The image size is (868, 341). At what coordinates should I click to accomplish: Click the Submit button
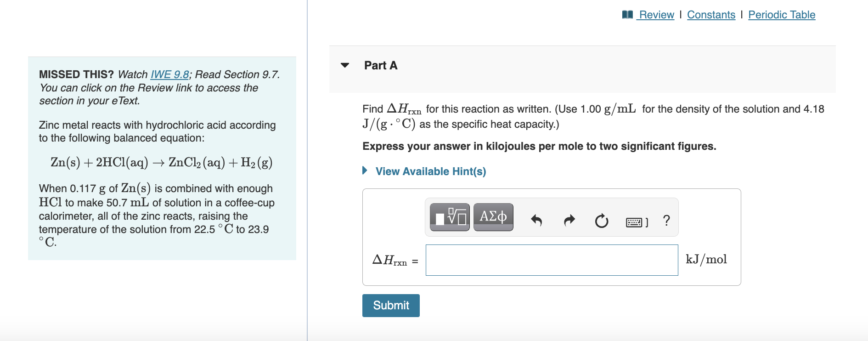click(390, 305)
